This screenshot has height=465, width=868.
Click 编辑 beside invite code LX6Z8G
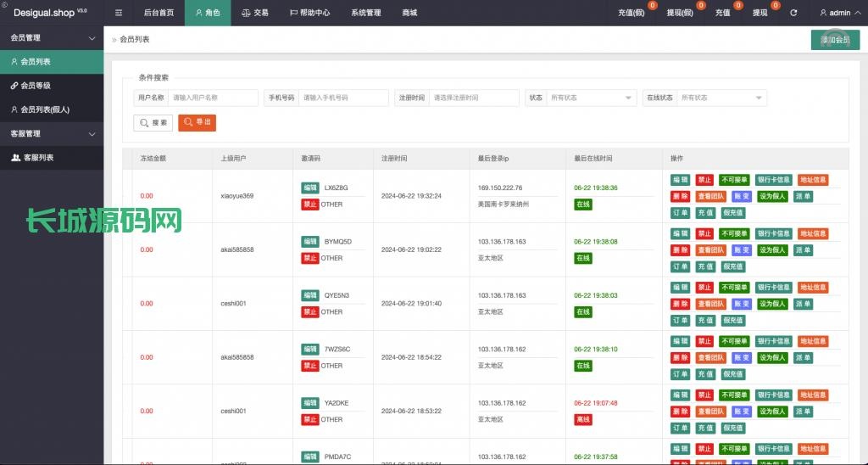310,188
